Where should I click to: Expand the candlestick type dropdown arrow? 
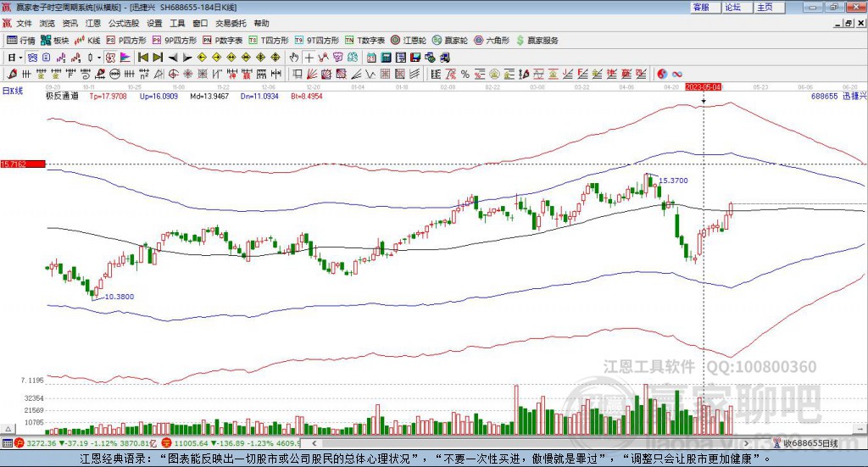pyautogui.click(x=99, y=58)
